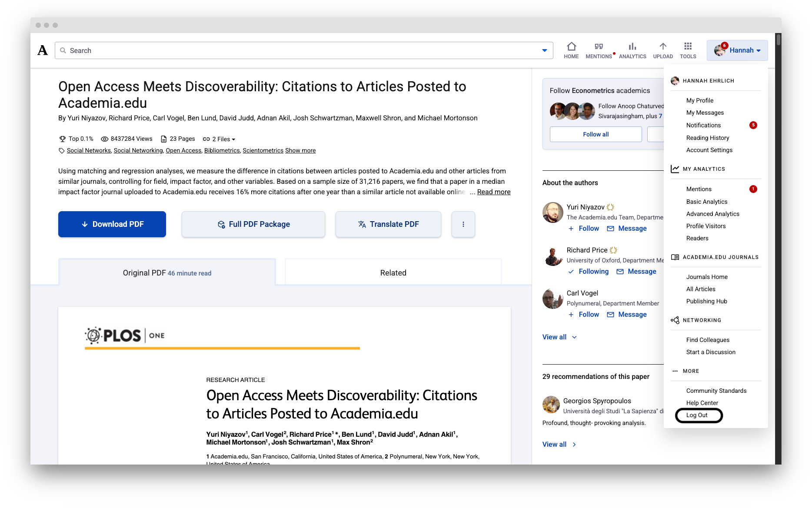Select Reading History
The image size is (812, 508).
(x=708, y=138)
